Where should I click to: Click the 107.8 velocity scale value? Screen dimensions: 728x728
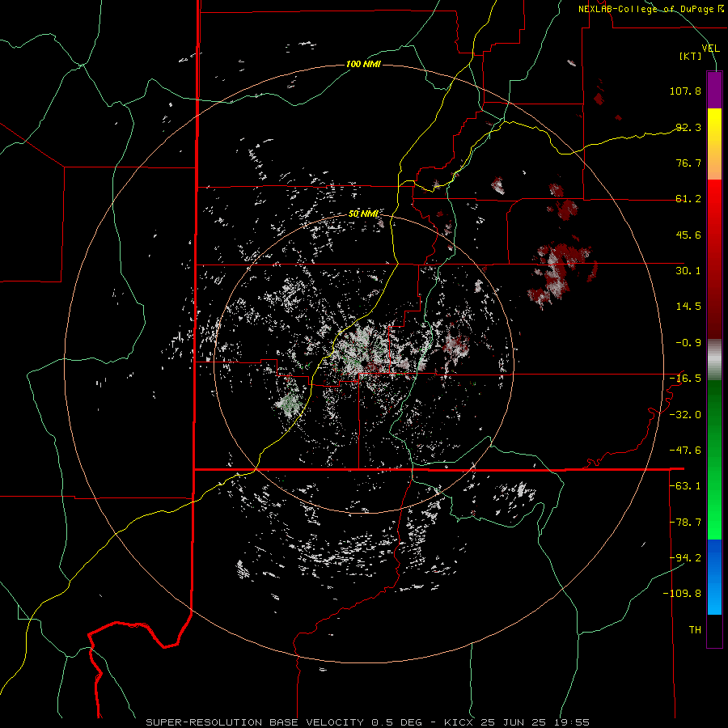tap(685, 91)
